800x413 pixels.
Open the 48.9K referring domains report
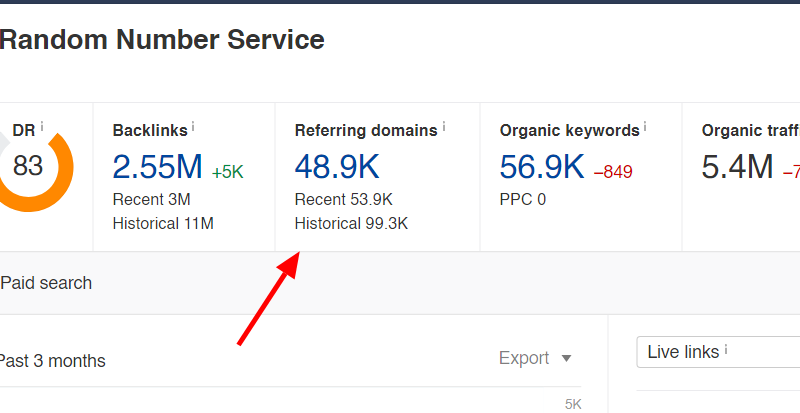coord(337,167)
